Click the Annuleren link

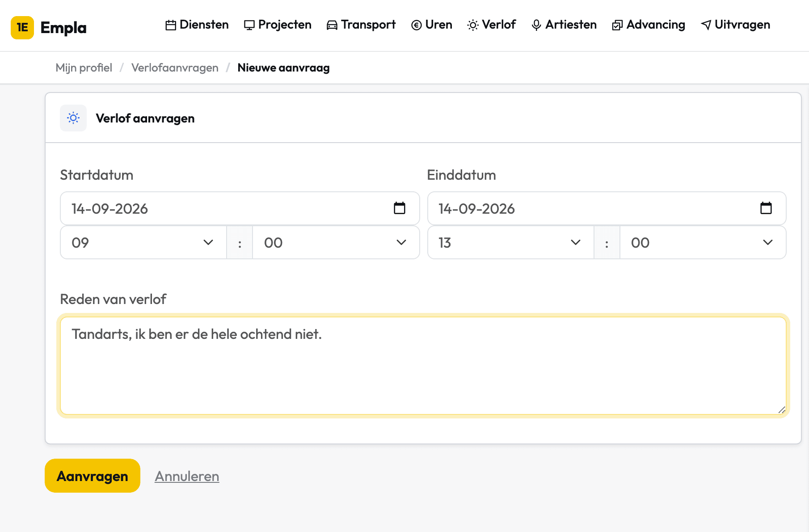(x=187, y=476)
